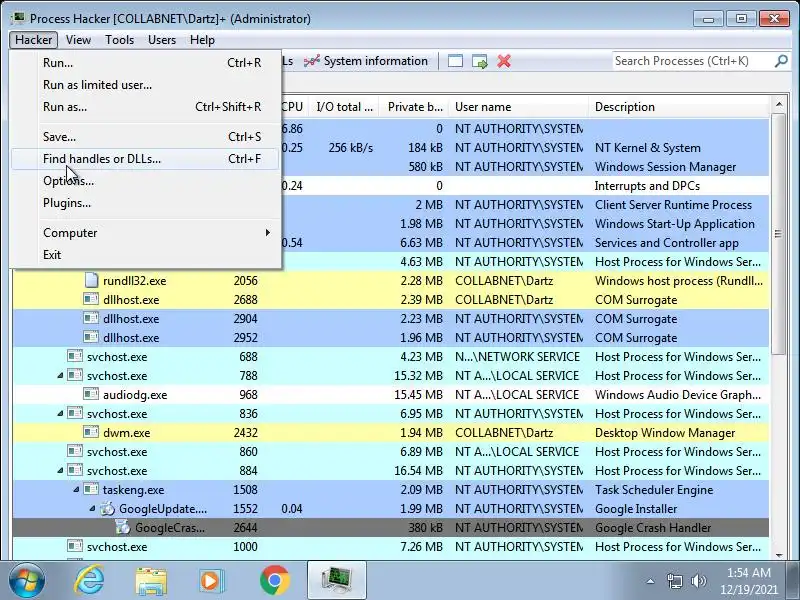Screen dimensions: 800x600
Task: Launch Google Chrome from taskbar
Action: [x=274, y=581]
